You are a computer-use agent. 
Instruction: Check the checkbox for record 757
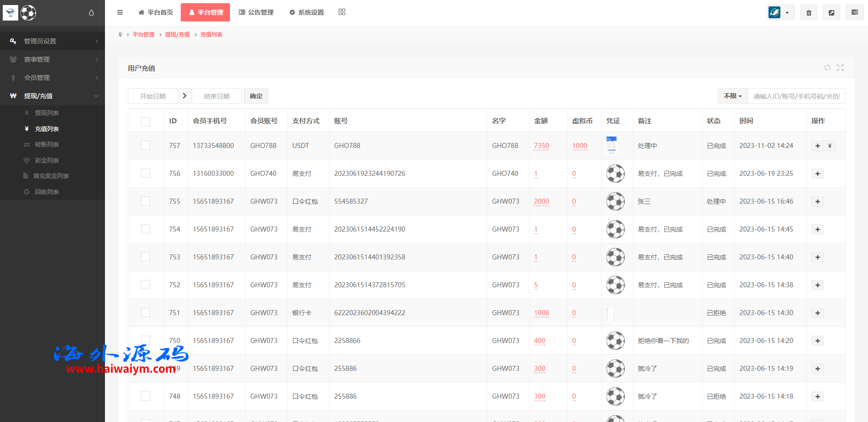click(x=146, y=146)
